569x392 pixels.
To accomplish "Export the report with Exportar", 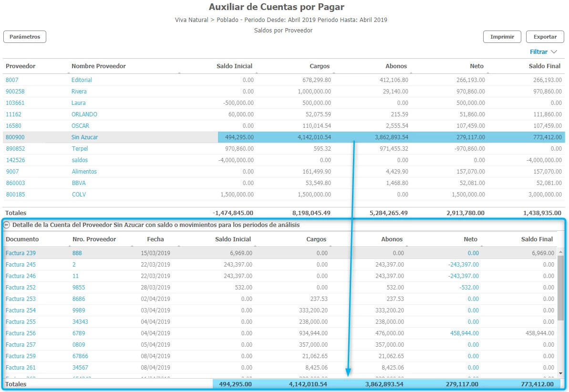I will (545, 37).
